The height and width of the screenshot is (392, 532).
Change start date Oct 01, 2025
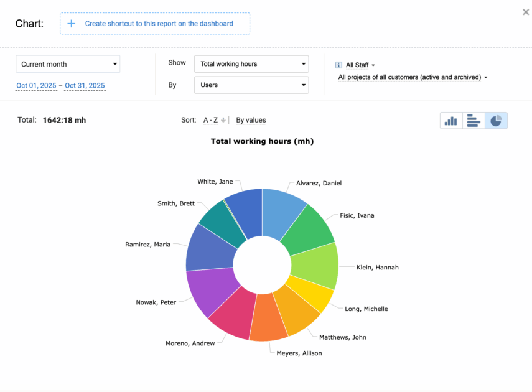click(x=36, y=86)
